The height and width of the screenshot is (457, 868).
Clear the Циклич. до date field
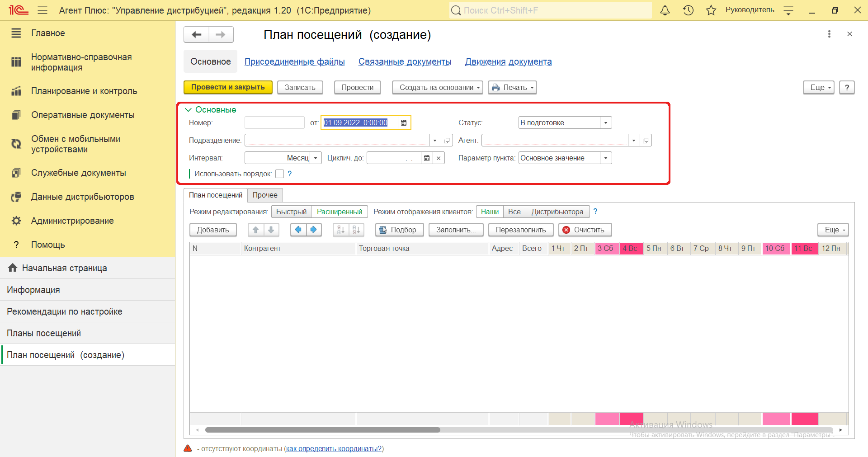coord(439,158)
